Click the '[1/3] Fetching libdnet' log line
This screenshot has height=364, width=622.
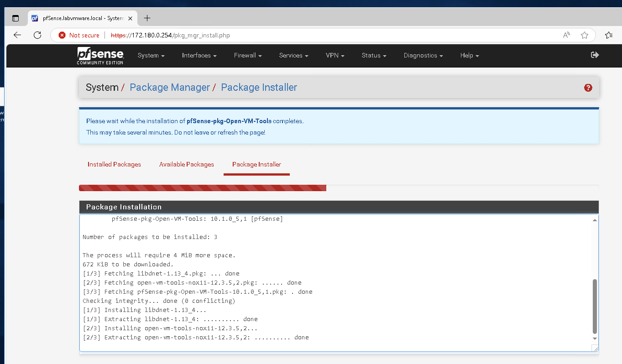[x=161, y=274]
